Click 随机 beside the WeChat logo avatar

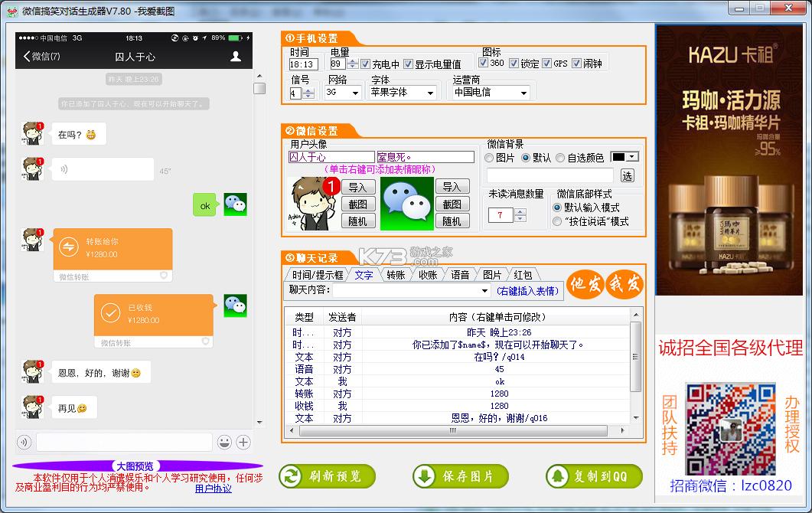(452, 221)
